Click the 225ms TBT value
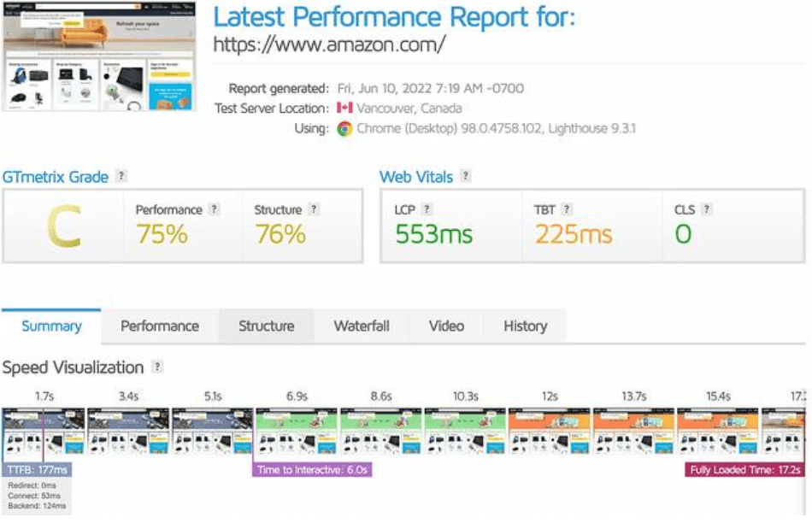The height and width of the screenshot is (523, 812). click(x=574, y=234)
